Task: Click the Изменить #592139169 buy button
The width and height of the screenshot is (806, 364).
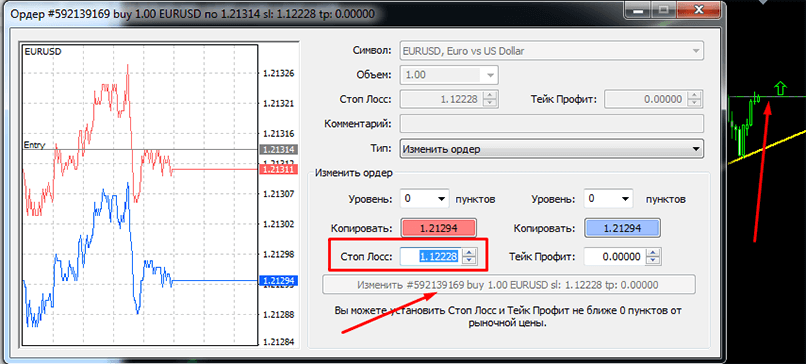Action: pos(508,285)
